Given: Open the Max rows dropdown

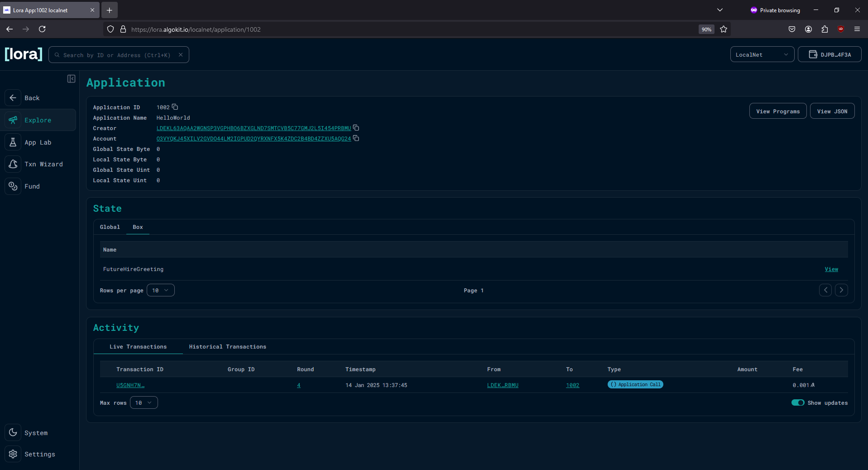Looking at the screenshot, I should tap(144, 402).
